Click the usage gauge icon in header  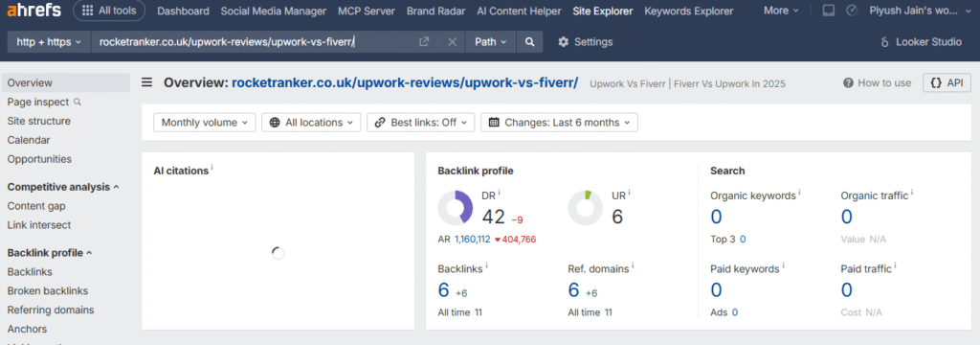pyautogui.click(x=852, y=11)
